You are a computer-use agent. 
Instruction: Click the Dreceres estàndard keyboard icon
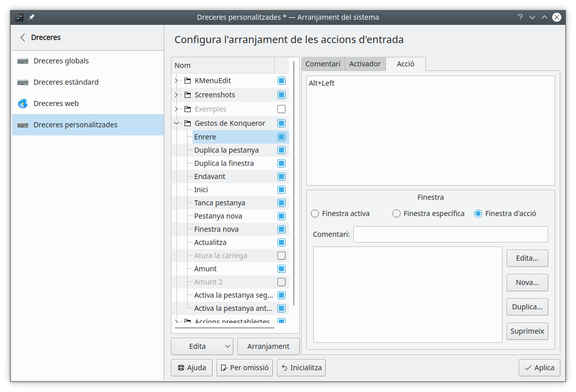click(x=23, y=82)
